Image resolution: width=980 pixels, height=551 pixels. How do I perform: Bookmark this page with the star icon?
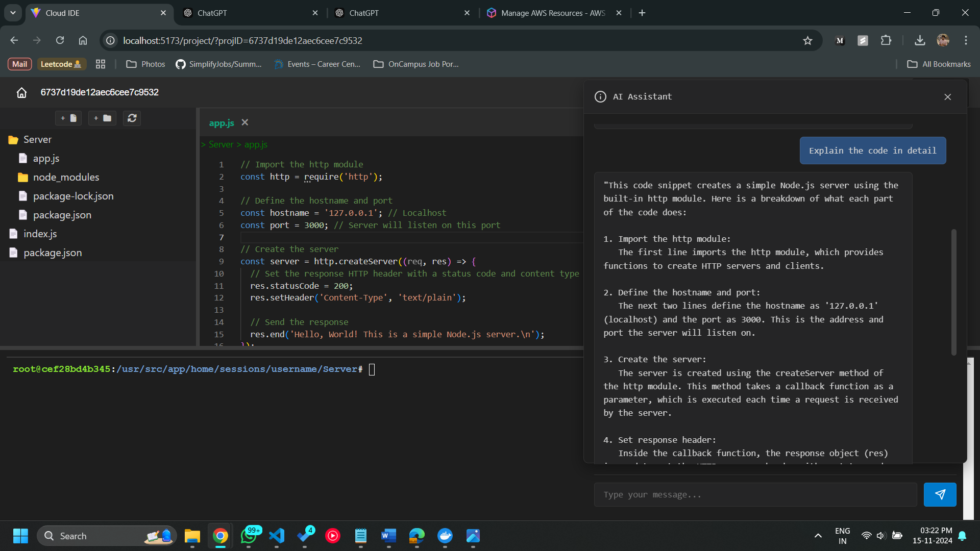[x=807, y=41]
